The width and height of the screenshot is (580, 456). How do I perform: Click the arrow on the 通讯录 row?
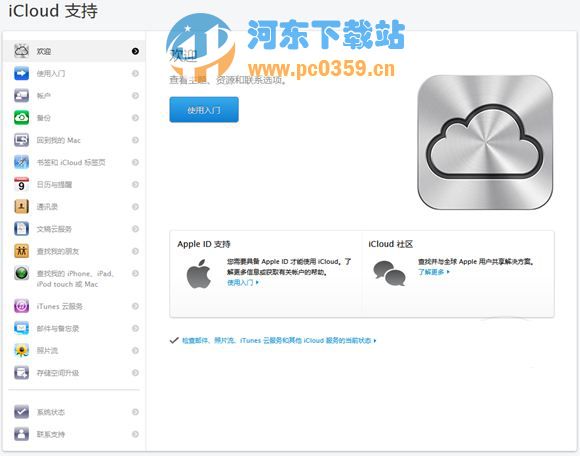click(x=135, y=206)
